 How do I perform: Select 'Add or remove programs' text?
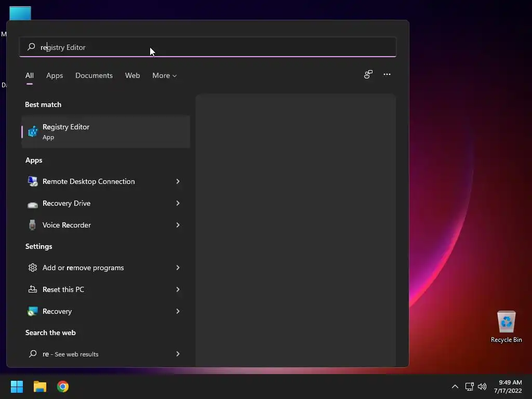click(83, 268)
